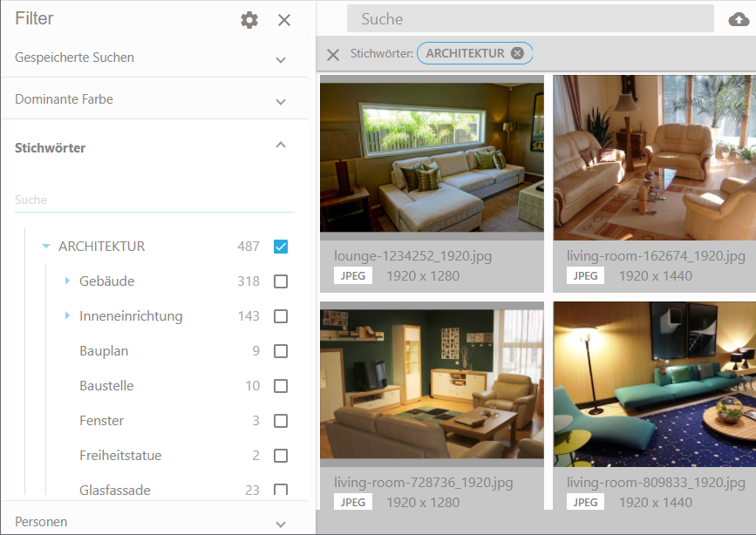Expand Gebäude tree node
Screen dimensions: 756x535
pos(67,281)
